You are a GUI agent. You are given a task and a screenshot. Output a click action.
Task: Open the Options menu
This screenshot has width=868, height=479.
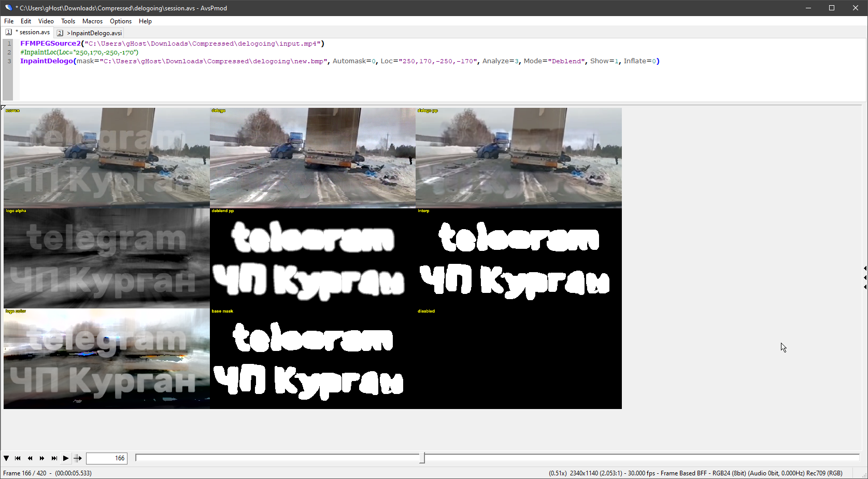coord(121,21)
